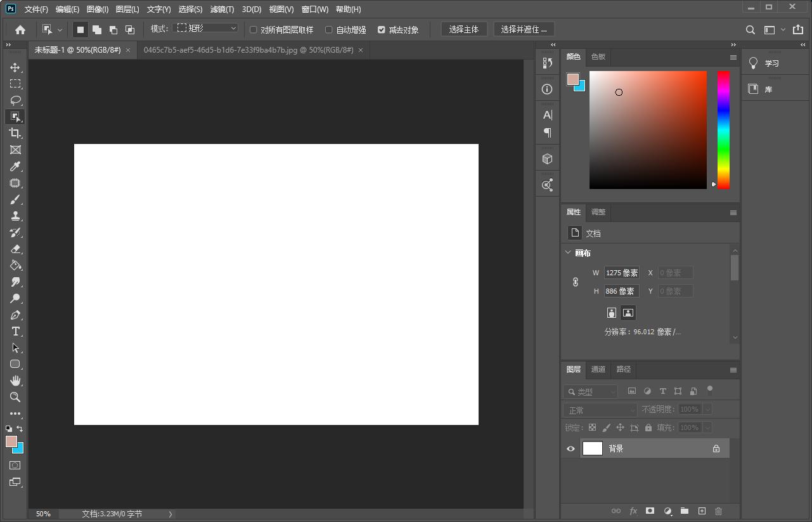The image size is (812, 522).
Task: Open the 模式 selection mode dropdown
Action: tap(204, 28)
